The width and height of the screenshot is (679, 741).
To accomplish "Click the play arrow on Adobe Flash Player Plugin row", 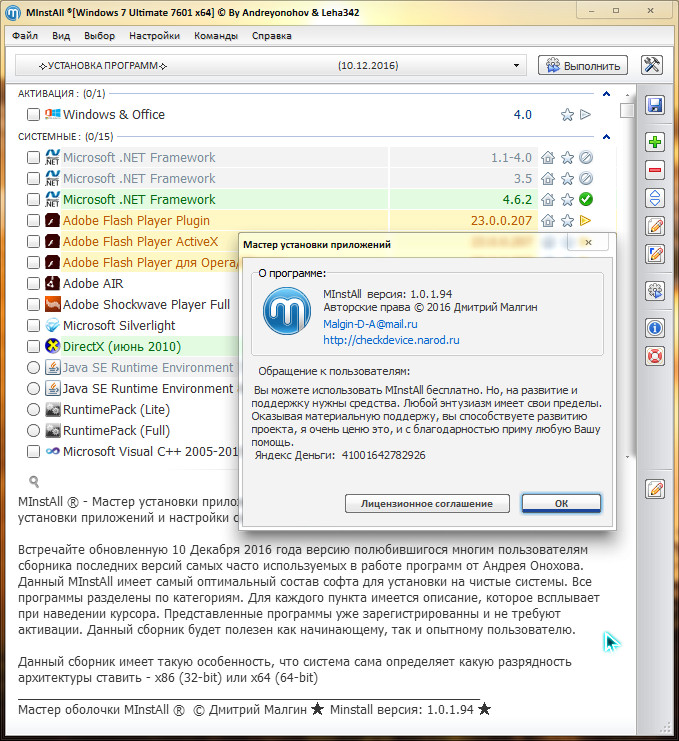I will click(x=585, y=220).
